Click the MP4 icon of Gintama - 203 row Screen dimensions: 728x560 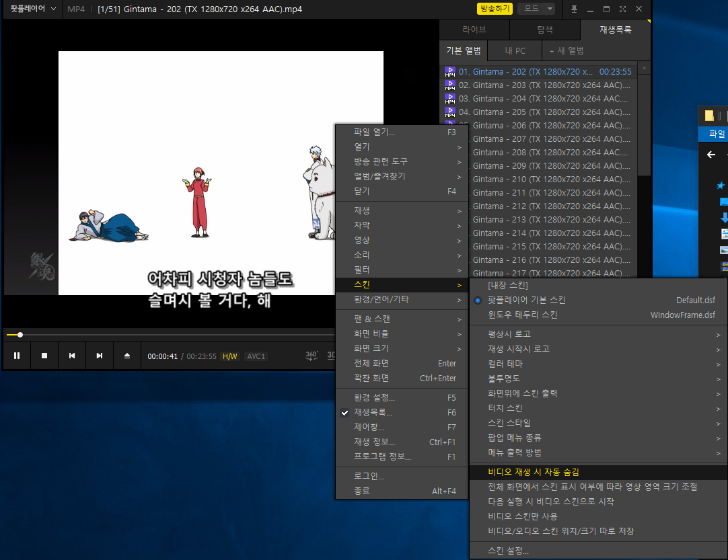[x=450, y=85]
